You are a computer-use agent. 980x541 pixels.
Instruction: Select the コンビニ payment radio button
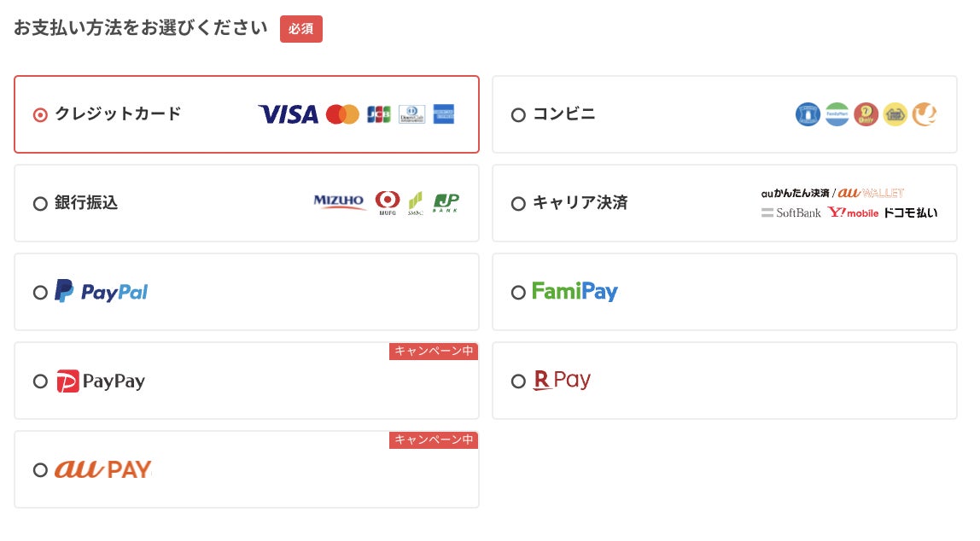[518, 114]
